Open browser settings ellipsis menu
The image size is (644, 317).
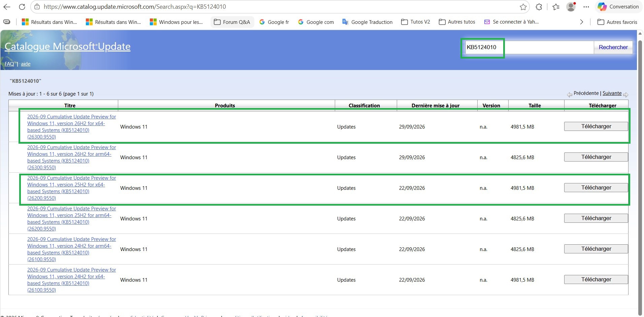click(586, 7)
